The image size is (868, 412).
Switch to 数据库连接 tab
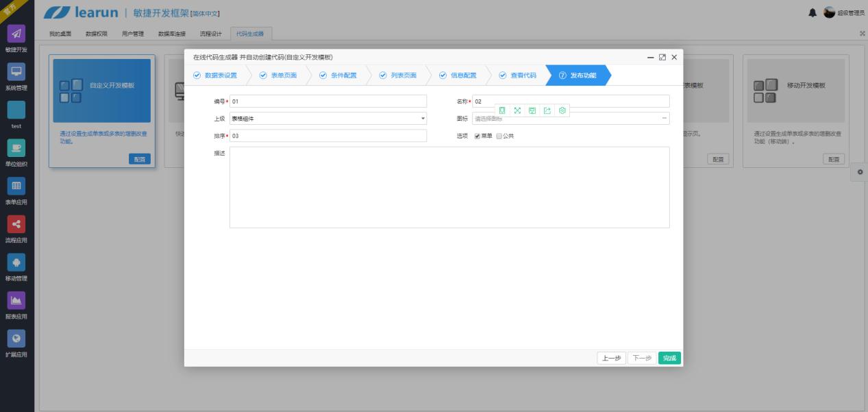[x=172, y=34]
